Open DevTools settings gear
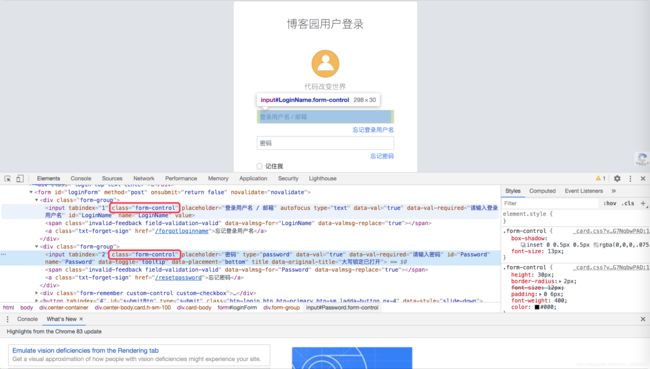The width and height of the screenshot is (650, 369). (617, 178)
